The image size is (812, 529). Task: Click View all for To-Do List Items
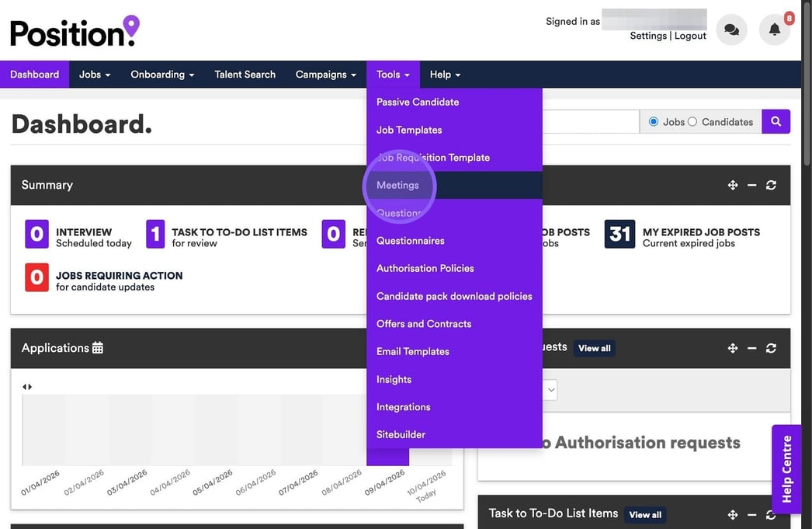pos(645,514)
